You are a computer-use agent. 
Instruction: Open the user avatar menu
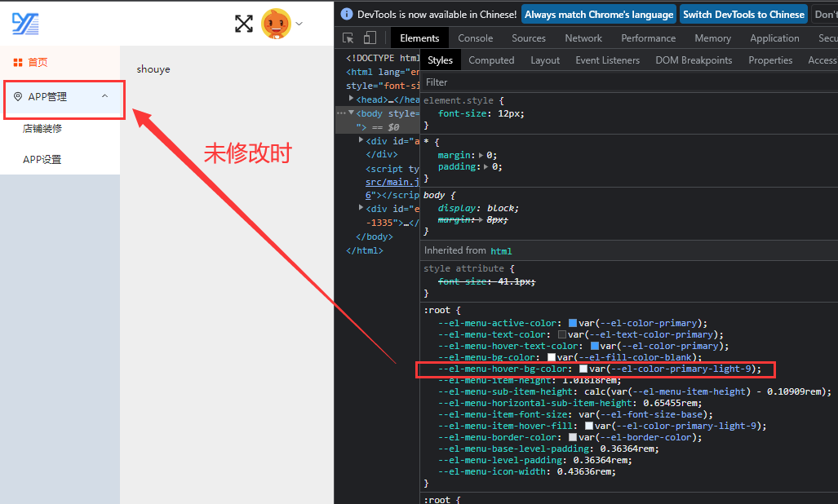click(x=276, y=24)
